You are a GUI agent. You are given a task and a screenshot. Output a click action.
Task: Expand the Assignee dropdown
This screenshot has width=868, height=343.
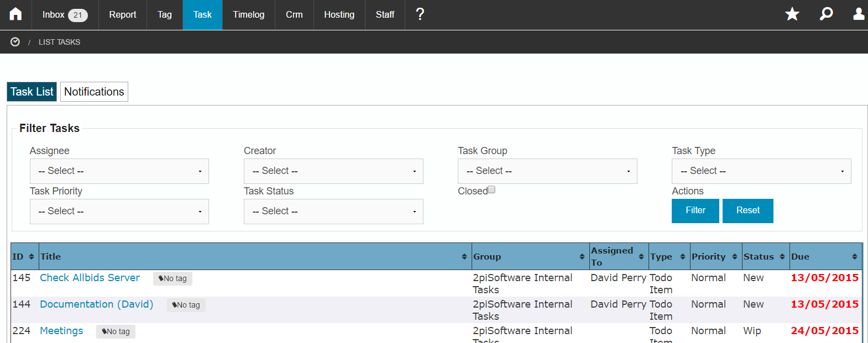point(119,171)
